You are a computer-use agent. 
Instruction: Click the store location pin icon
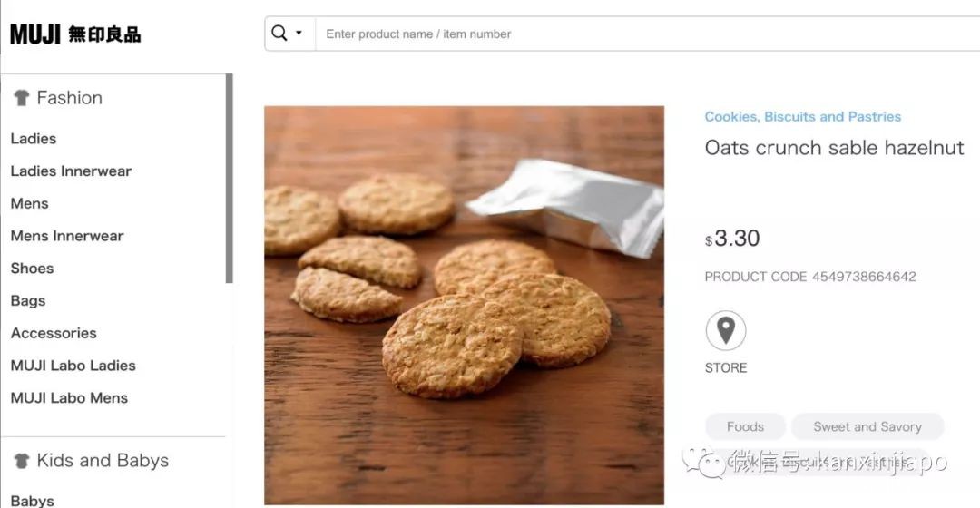point(725,331)
